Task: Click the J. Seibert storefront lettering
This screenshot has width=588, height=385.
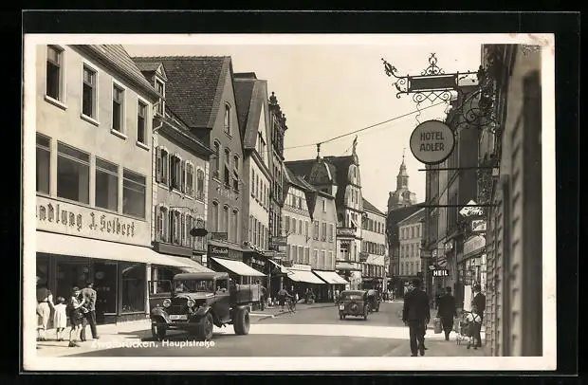Action: click(x=91, y=221)
